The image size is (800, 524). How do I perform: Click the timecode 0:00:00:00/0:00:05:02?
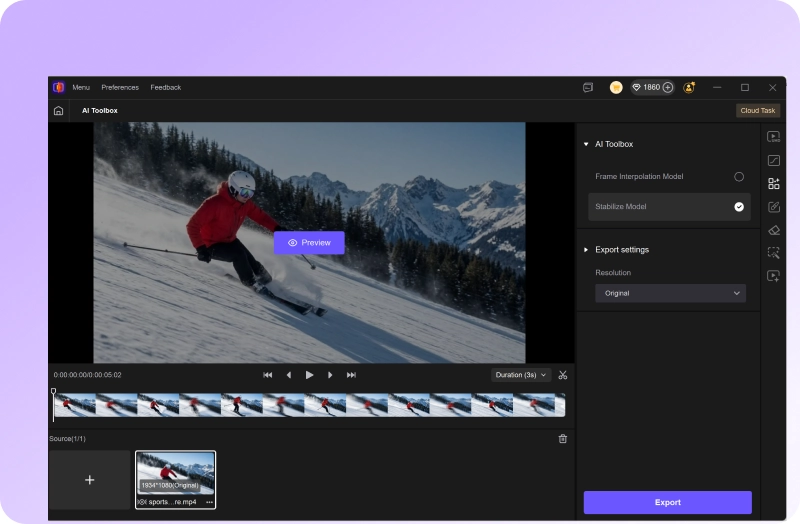pyautogui.click(x=88, y=375)
